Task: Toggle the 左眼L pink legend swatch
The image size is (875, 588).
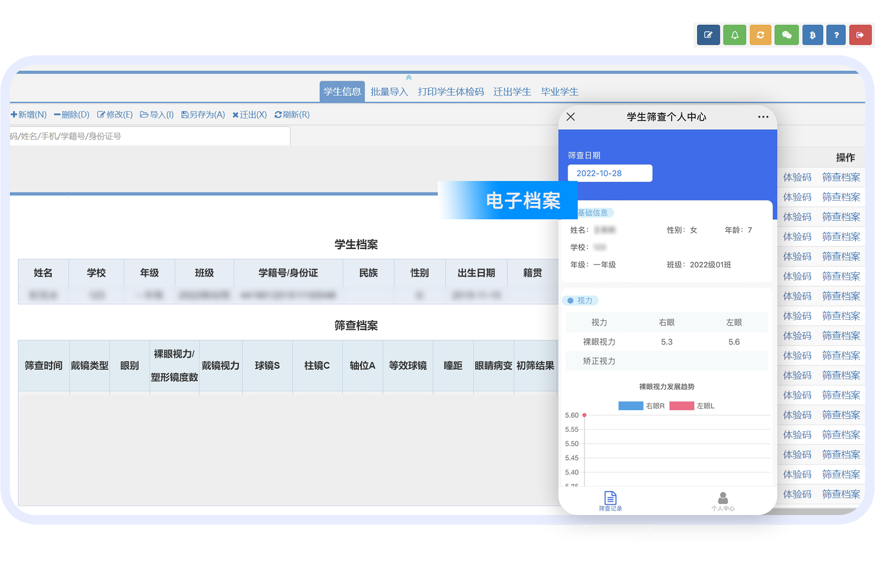Action: tap(682, 406)
